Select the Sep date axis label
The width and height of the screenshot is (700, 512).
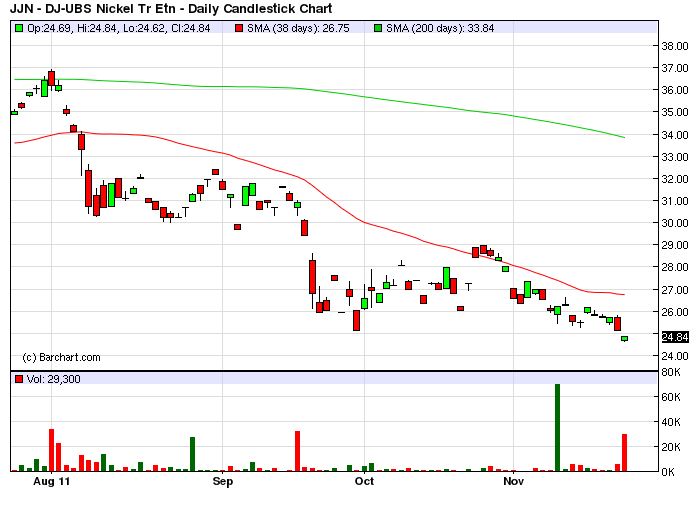(x=222, y=482)
